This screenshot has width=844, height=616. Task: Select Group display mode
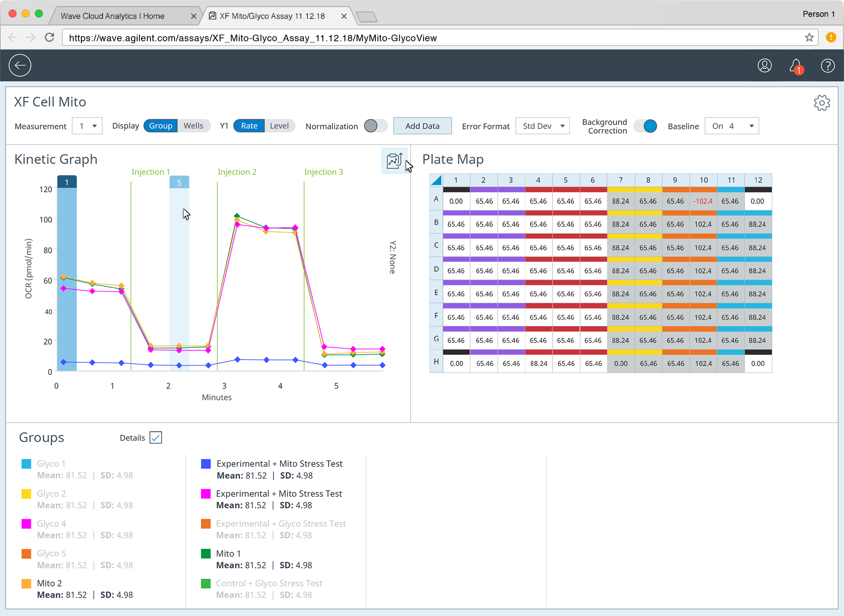(160, 126)
